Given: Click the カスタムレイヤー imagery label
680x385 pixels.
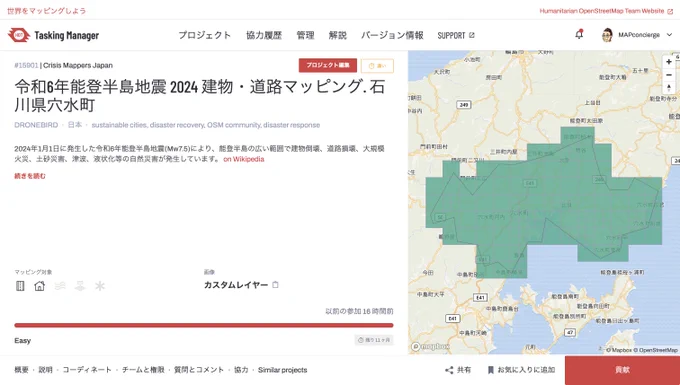Looking at the screenshot, I should click(236, 285).
